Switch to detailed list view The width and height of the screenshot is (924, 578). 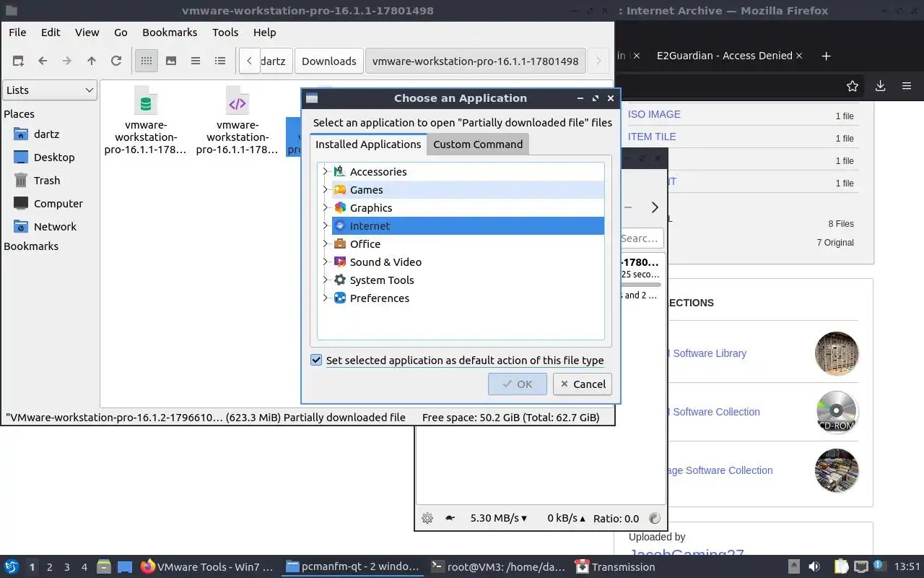tap(220, 61)
